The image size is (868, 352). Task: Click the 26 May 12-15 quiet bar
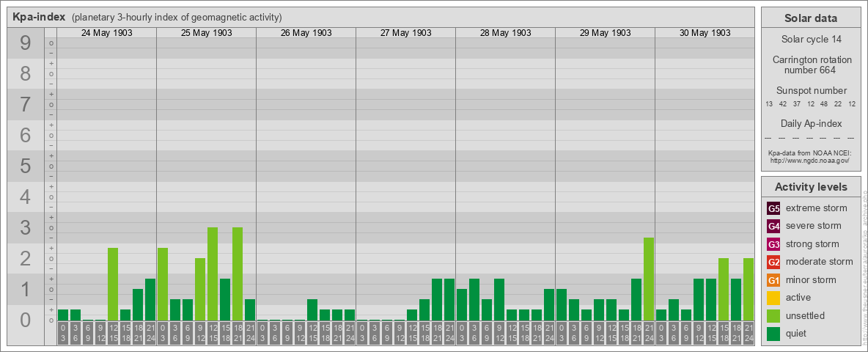[312, 310]
